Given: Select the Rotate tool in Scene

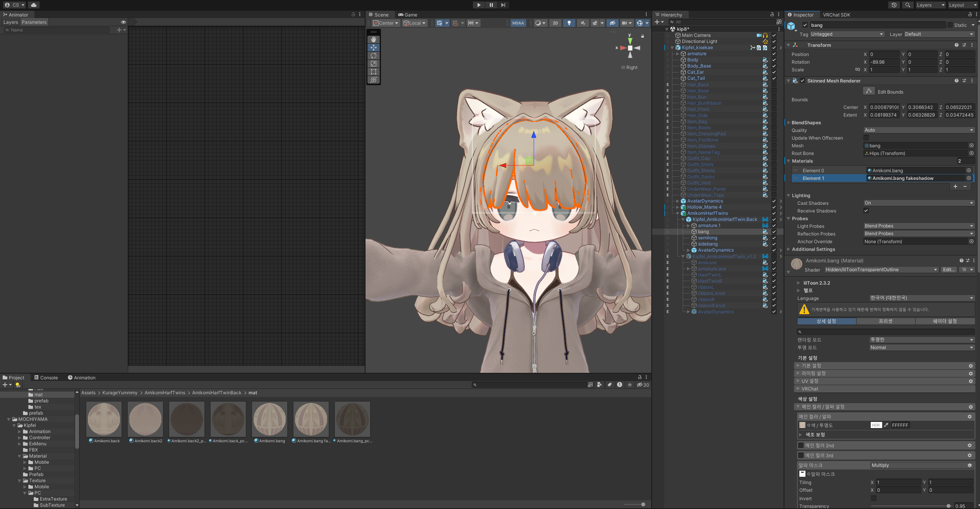Looking at the screenshot, I should tap(374, 56).
